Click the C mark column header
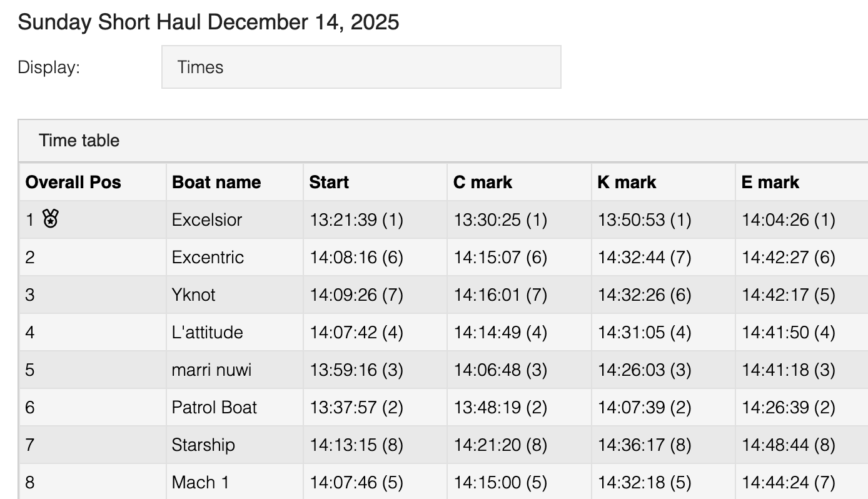This screenshot has height=499, width=868. pyautogui.click(x=483, y=182)
